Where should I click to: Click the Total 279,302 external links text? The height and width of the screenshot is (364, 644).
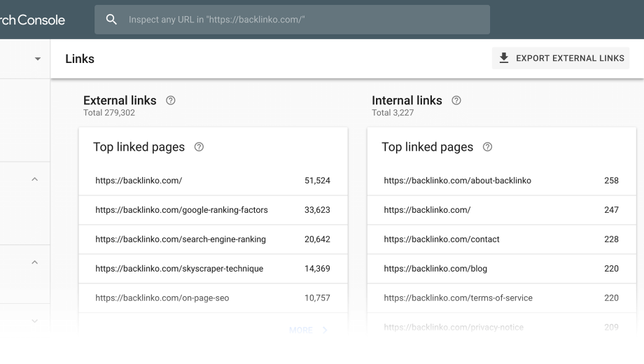coord(108,113)
